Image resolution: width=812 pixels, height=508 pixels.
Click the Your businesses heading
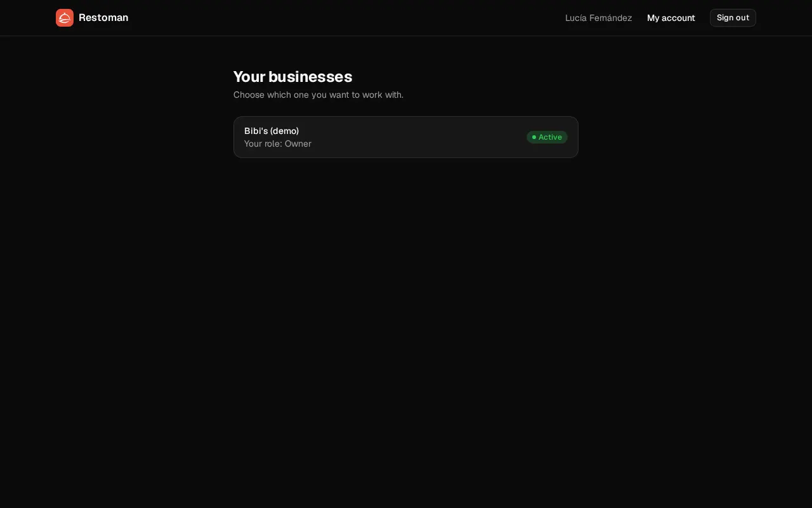pos(292,77)
